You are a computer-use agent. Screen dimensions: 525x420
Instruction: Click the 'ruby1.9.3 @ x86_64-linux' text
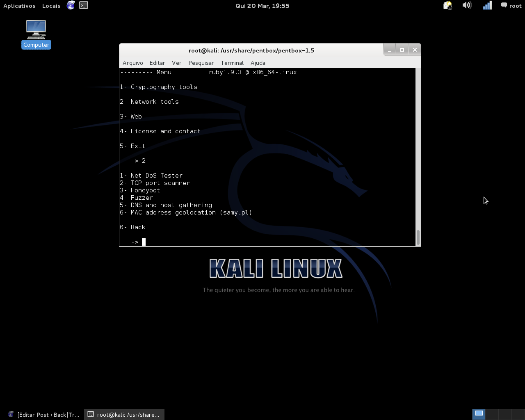tap(253, 72)
